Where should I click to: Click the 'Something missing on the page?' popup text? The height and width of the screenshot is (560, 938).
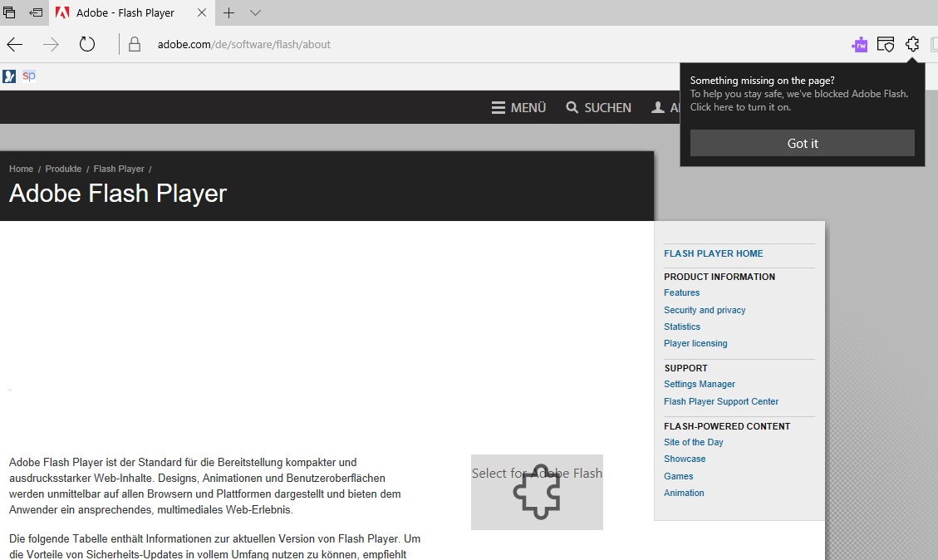click(x=762, y=80)
